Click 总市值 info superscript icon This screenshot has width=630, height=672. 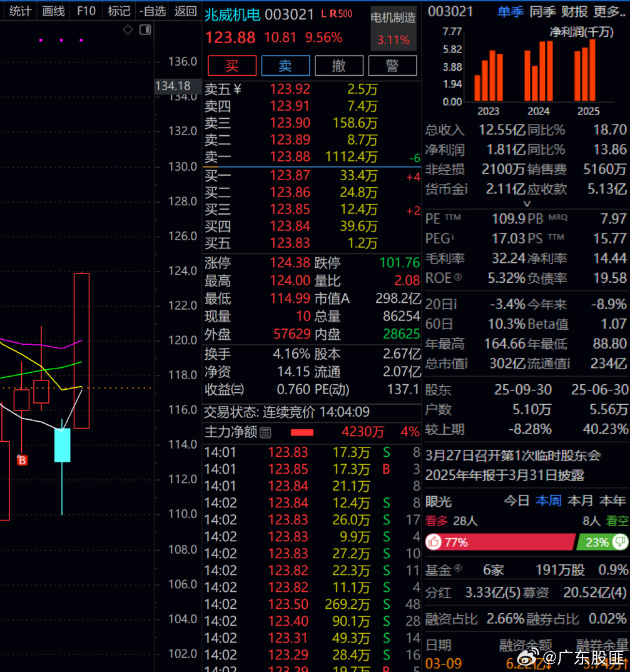[466, 364]
